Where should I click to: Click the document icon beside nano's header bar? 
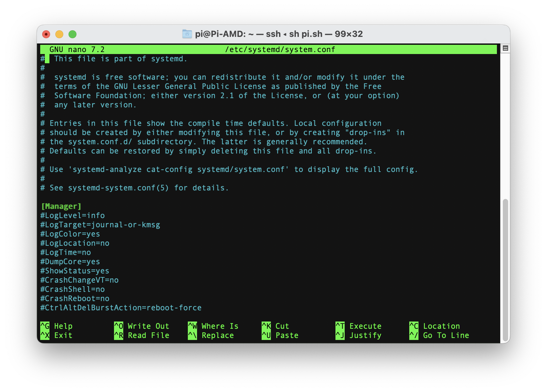(505, 49)
